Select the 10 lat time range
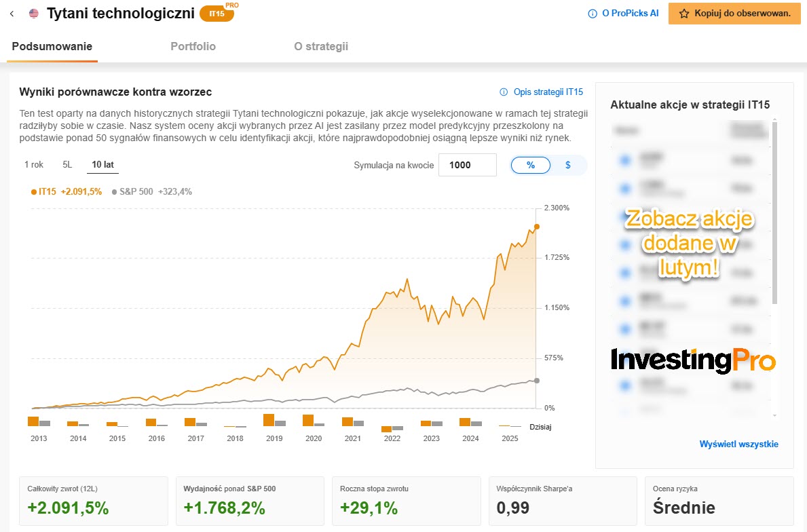Viewport: 807px width, 532px height. click(x=103, y=165)
